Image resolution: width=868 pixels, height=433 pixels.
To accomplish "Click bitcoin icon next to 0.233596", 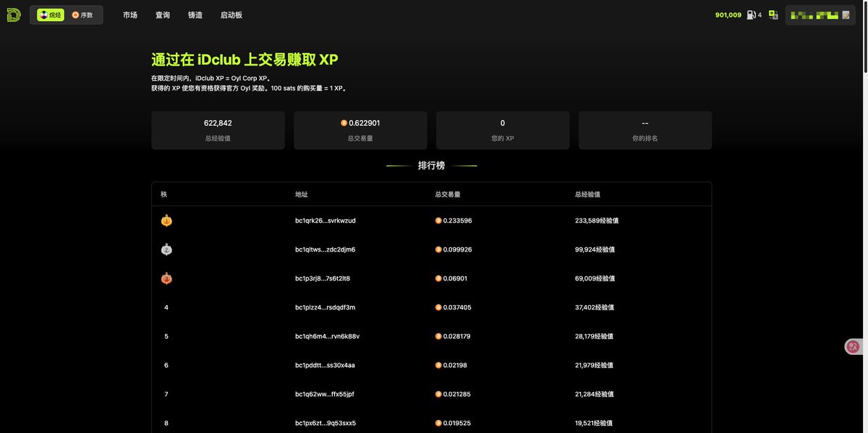I will (438, 220).
